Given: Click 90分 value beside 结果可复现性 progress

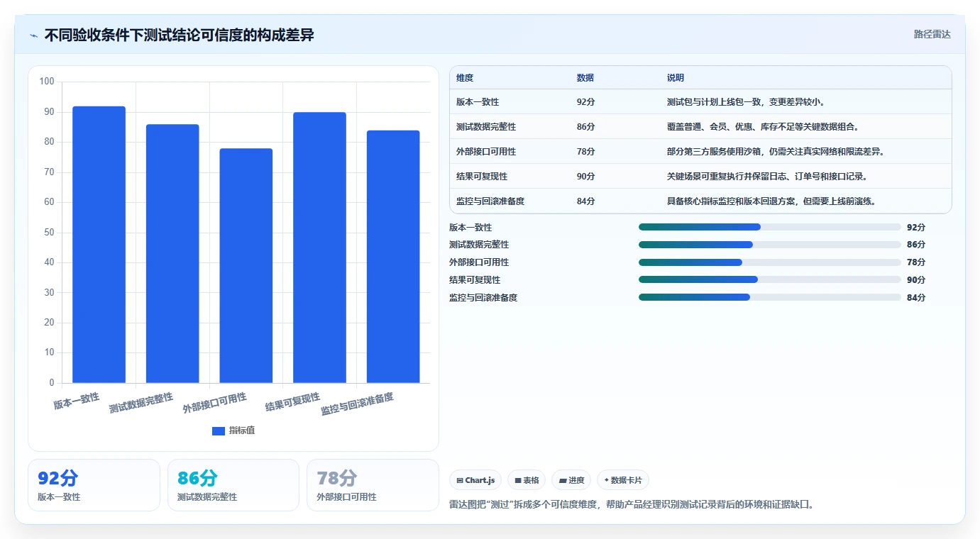Looking at the screenshot, I should pyautogui.click(x=916, y=279).
